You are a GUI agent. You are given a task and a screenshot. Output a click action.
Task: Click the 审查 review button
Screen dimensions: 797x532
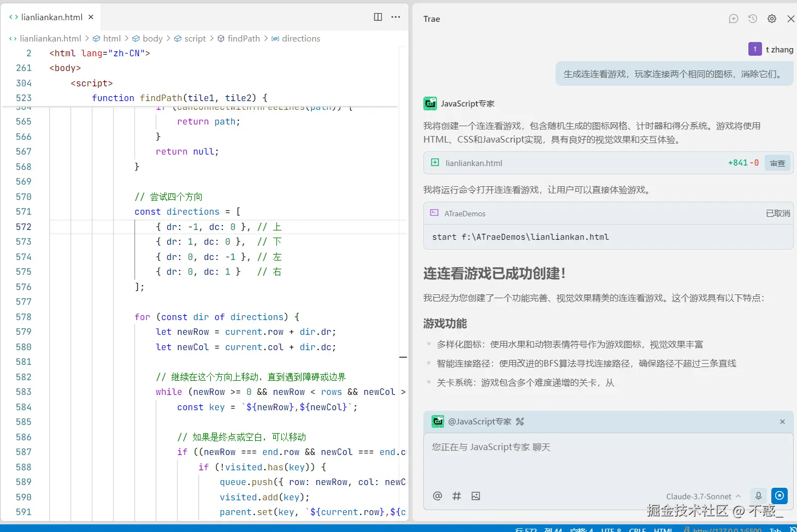(777, 163)
